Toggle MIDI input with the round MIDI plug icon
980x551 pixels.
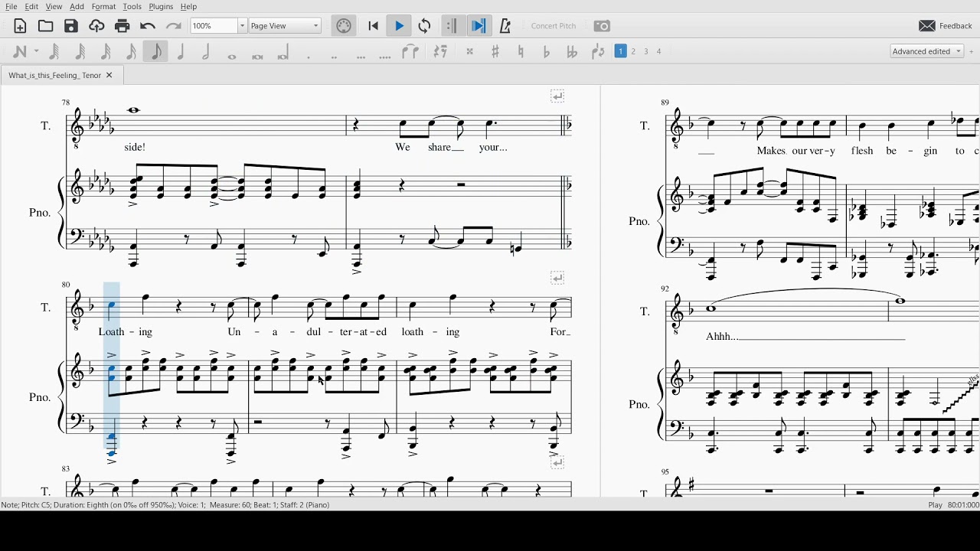[344, 26]
